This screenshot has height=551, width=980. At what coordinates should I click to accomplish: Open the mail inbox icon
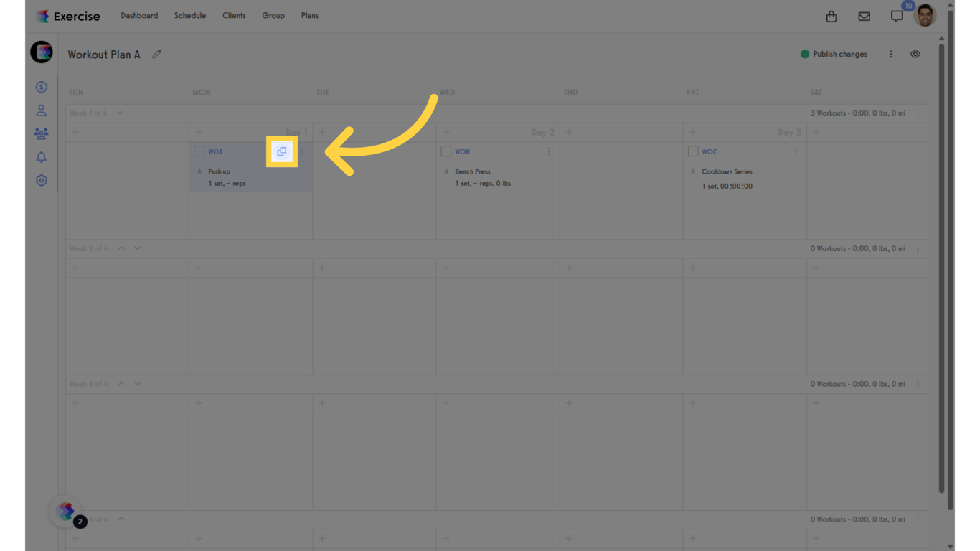pos(864,16)
